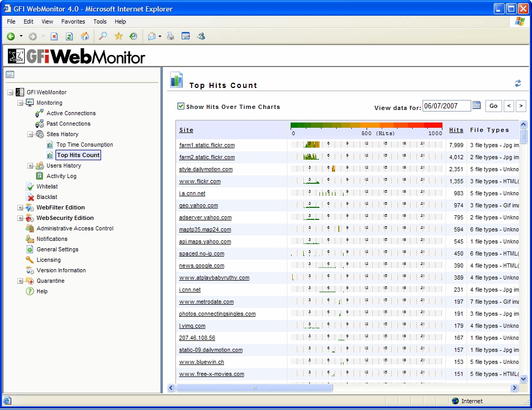This screenshot has height=410, width=532.
Task: Click scroll-down arrow of table scrollbar
Action: [523, 379]
